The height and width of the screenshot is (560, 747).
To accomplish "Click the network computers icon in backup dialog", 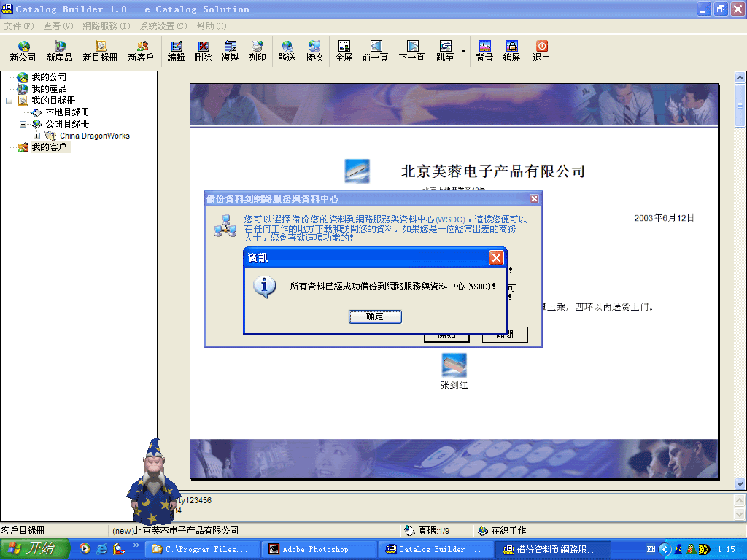I will tap(225, 226).
